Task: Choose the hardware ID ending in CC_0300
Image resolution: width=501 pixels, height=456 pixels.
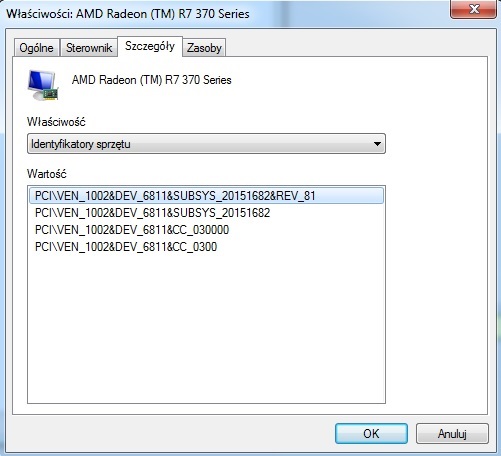Action: click(x=126, y=247)
